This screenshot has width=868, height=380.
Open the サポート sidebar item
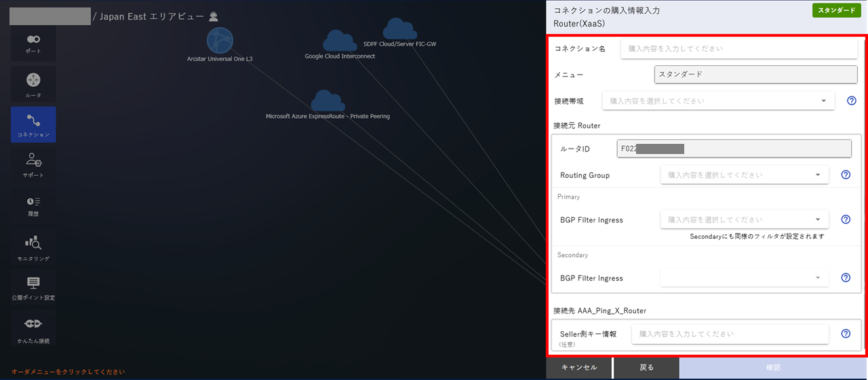33,165
